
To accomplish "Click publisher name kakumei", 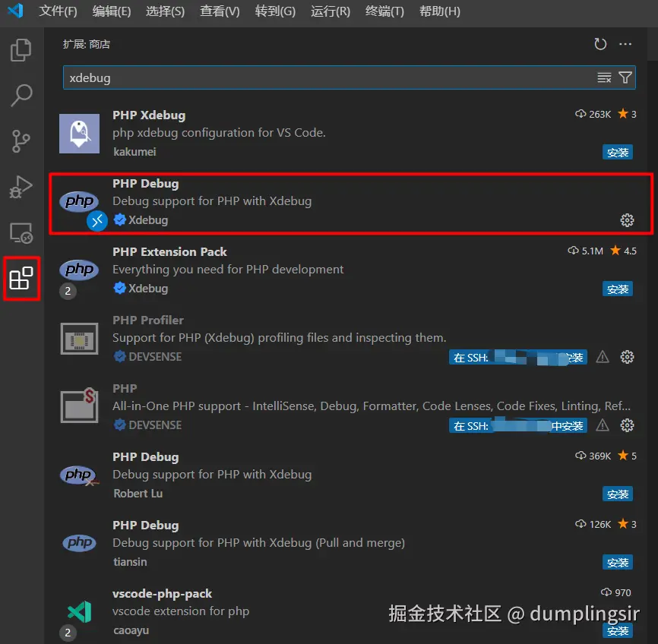I will click(134, 152).
